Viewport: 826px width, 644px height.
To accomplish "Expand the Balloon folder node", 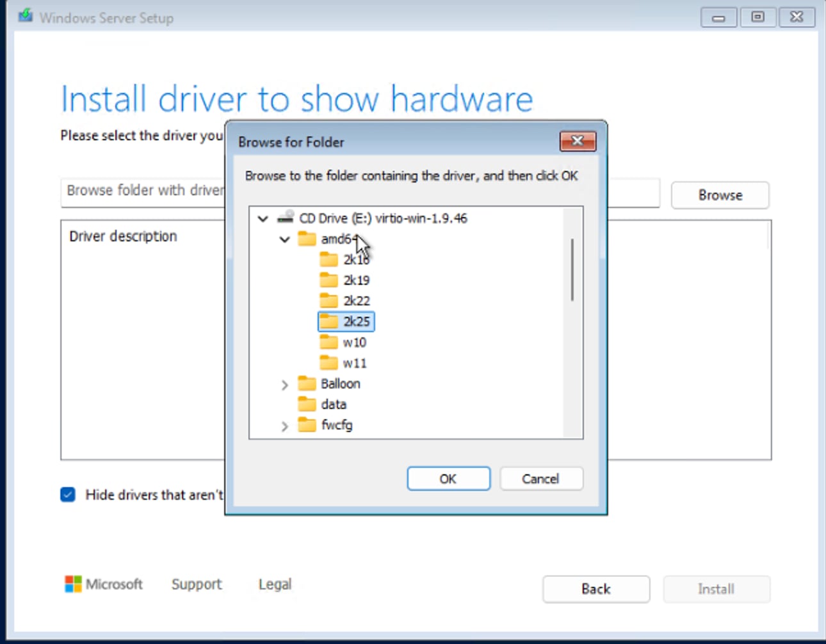I will 285,385.
